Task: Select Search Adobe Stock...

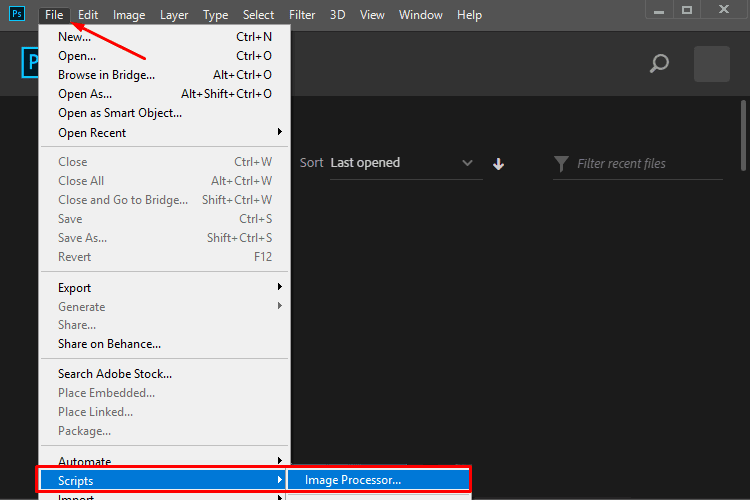Action: pos(165,374)
